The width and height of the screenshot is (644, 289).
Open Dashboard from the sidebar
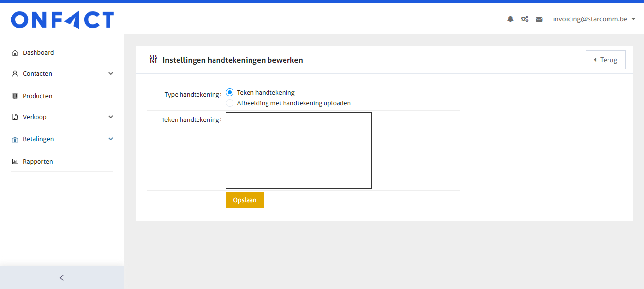tap(38, 53)
